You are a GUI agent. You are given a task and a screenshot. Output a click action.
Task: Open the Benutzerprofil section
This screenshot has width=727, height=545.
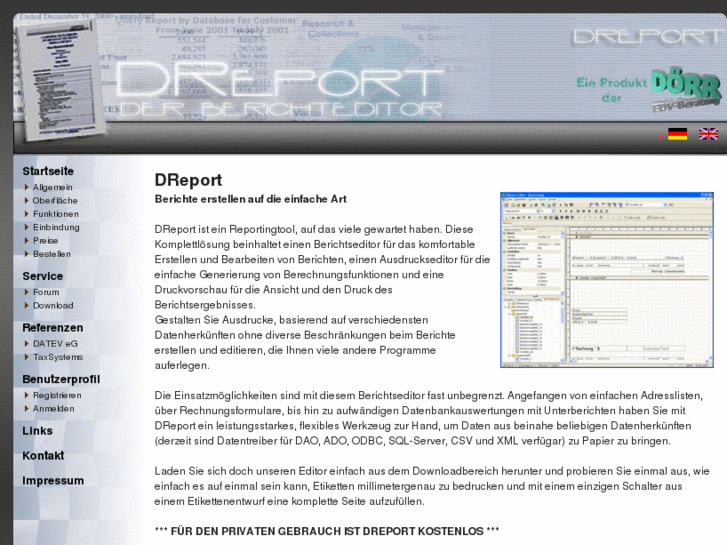tap(61, 379)
